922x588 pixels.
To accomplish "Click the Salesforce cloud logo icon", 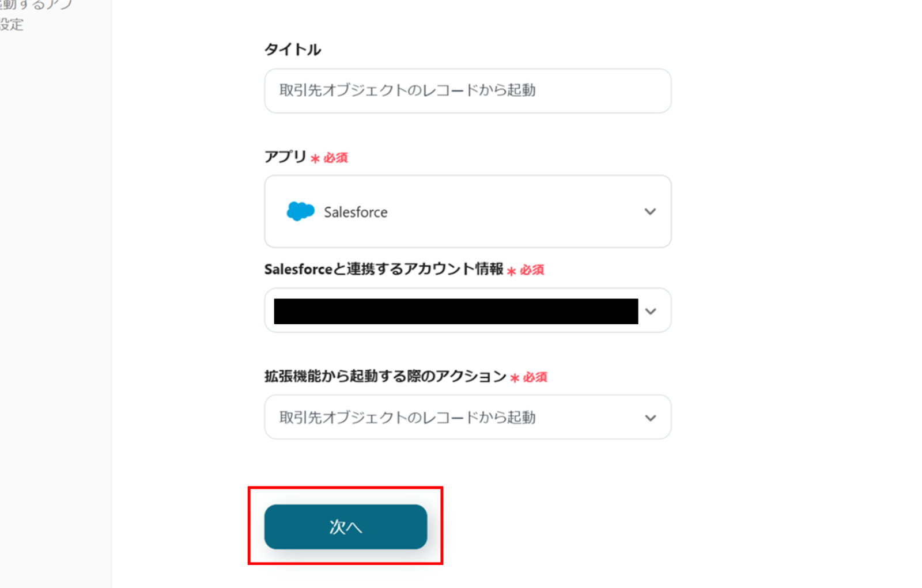I will [x=300, y=211].
